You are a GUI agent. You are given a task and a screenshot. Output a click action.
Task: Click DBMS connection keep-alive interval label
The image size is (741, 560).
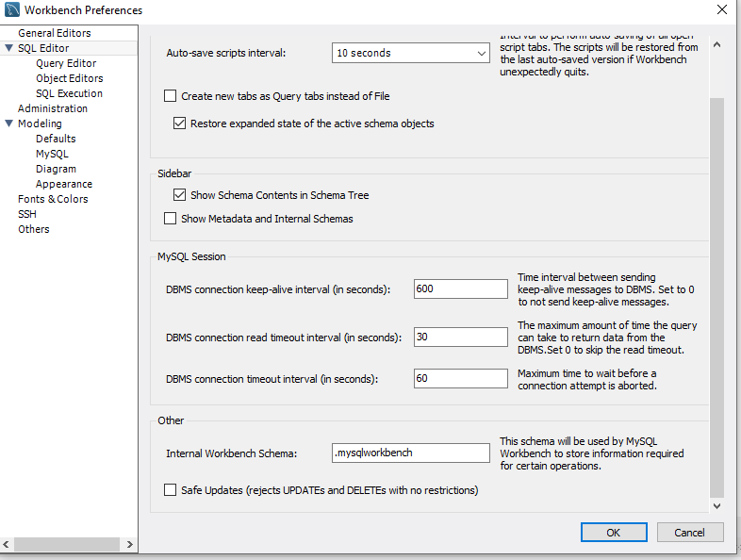coord(278,289)
